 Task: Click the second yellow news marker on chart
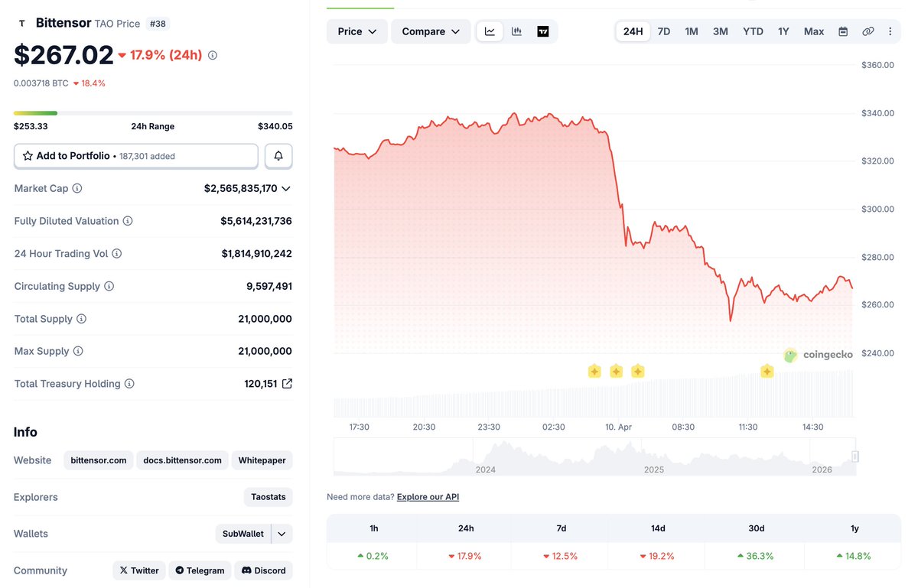(x=616, y=372)
